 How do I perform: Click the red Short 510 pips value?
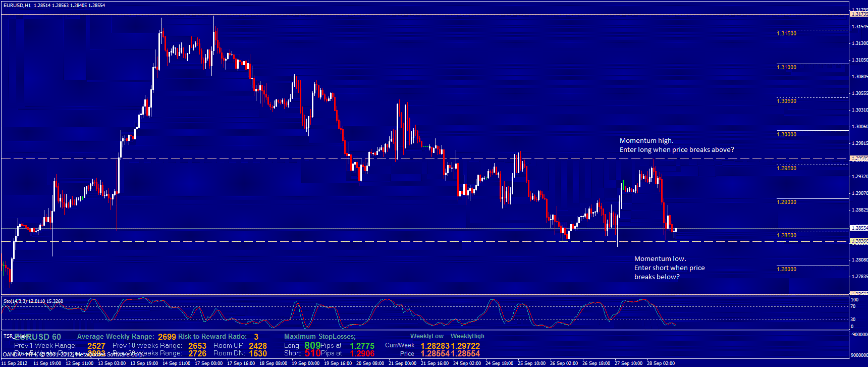[312, 353]
